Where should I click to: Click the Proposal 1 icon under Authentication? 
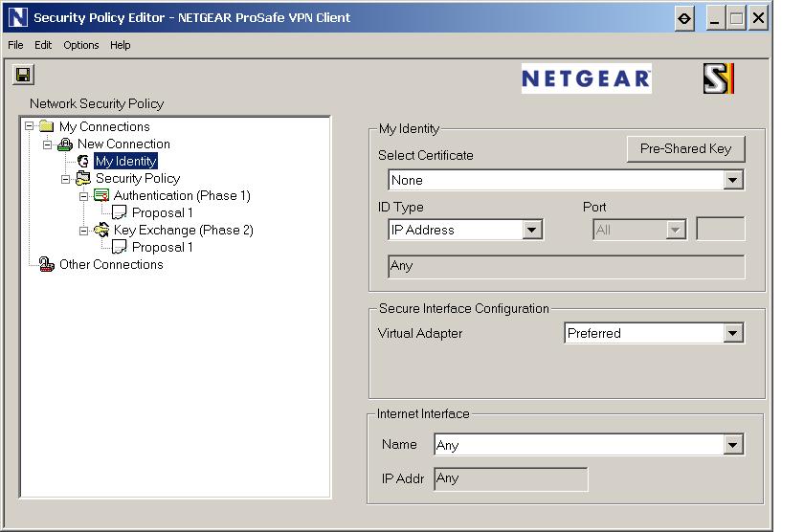(119, 212)
